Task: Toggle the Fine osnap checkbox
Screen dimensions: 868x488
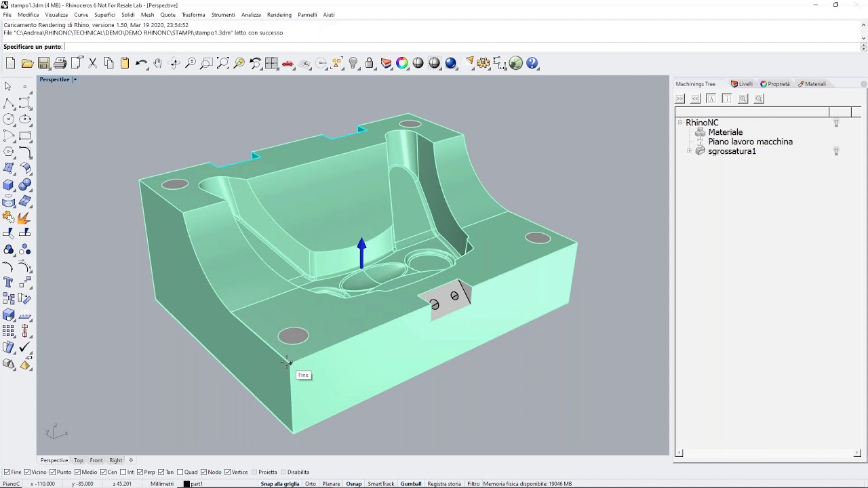Action: (x=7, y=472)
